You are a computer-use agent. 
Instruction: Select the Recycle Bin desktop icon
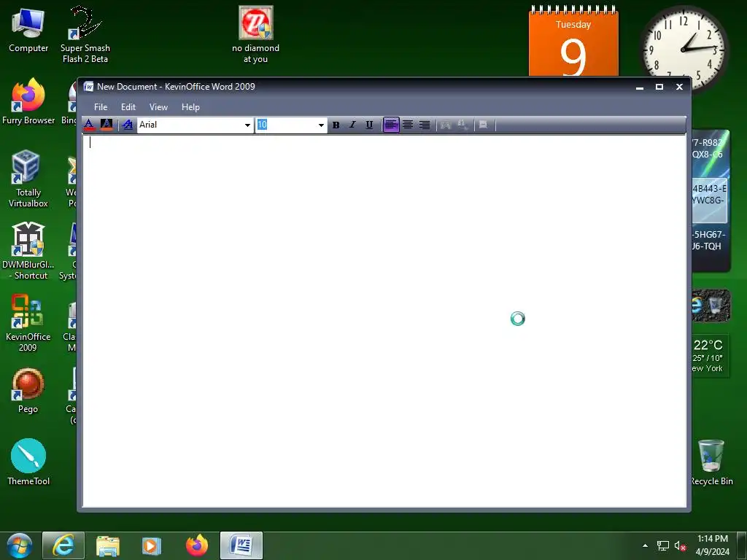711,463
